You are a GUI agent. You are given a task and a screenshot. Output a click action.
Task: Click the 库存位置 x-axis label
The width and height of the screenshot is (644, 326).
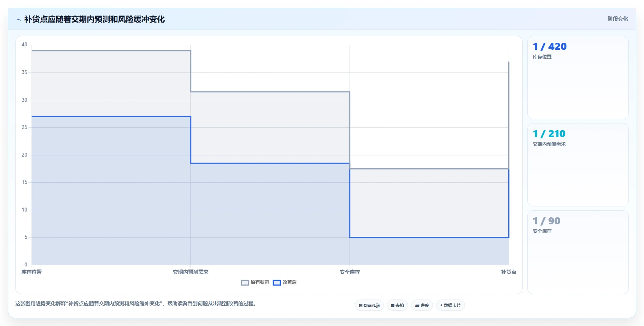click(x=32, y=272)
